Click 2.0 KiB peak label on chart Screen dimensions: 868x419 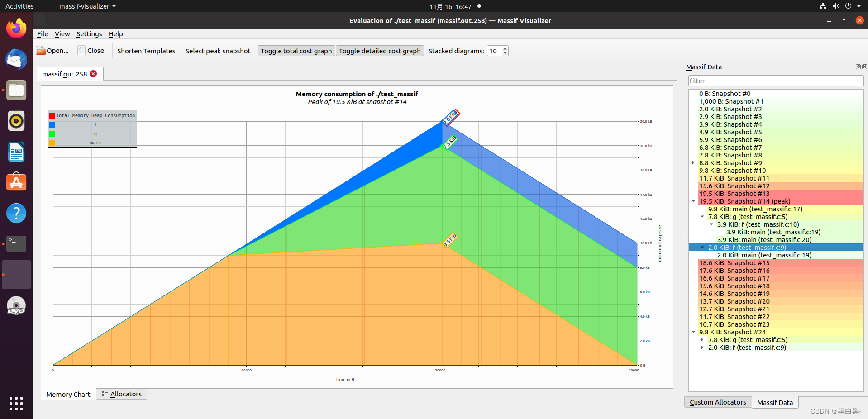pyautogui.click(x=451, y=118)
